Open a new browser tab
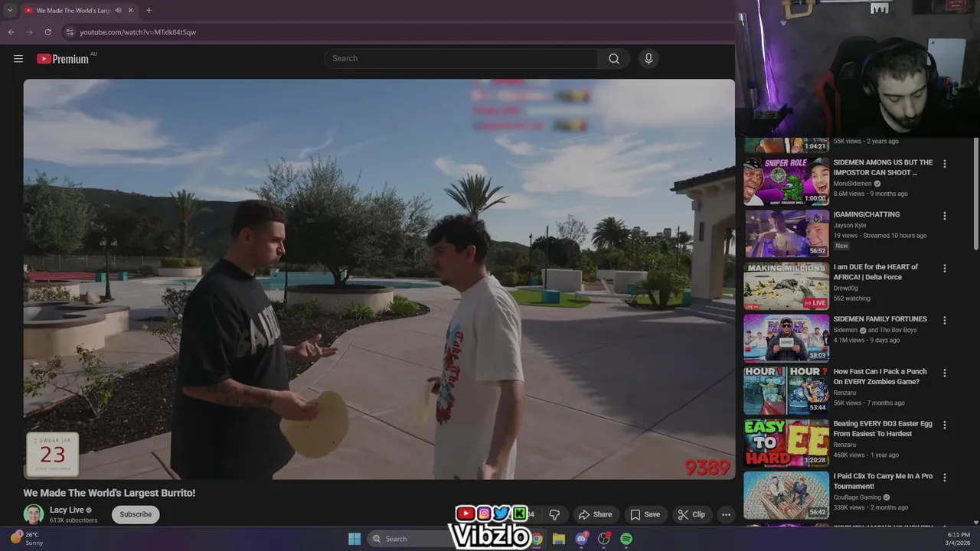This screenshot has width=980, height=551. (x=149, y=10)
